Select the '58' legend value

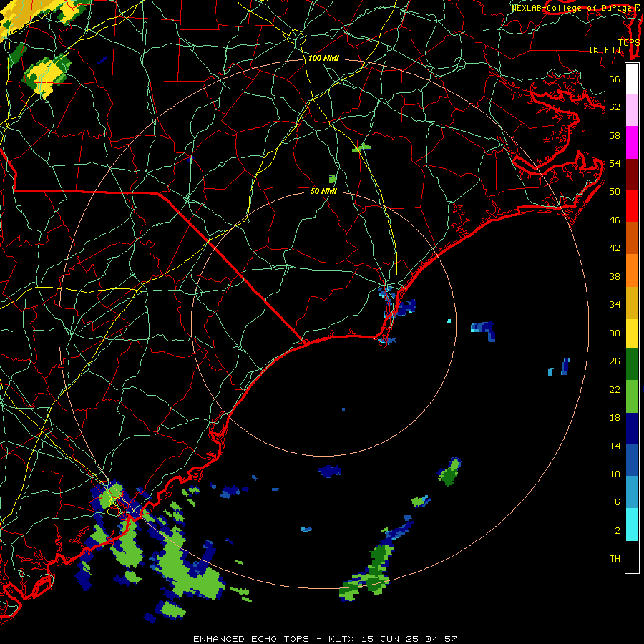pos(615,135)
